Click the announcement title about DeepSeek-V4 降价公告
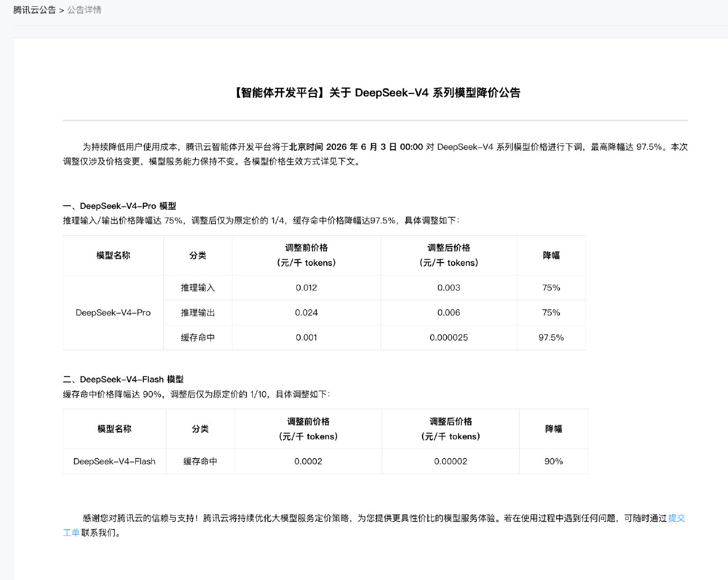Viewport: 728px width, 580px height. (x=376, y=93)
